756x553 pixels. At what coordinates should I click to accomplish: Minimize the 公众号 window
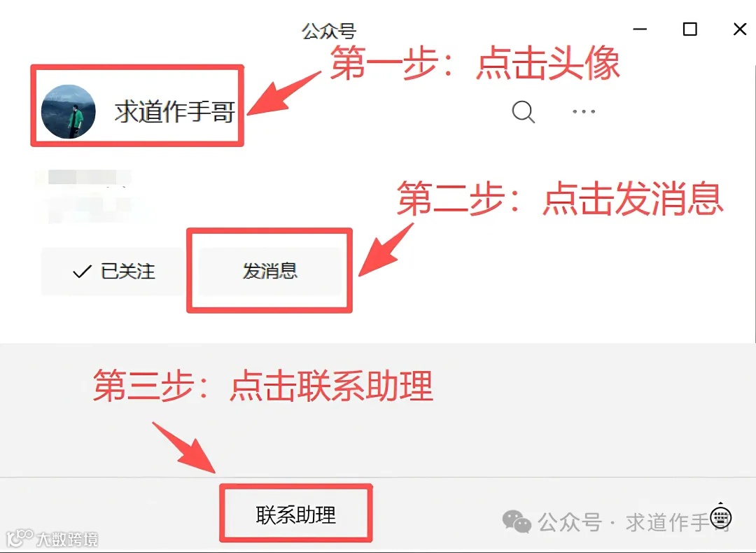[640, 29]
